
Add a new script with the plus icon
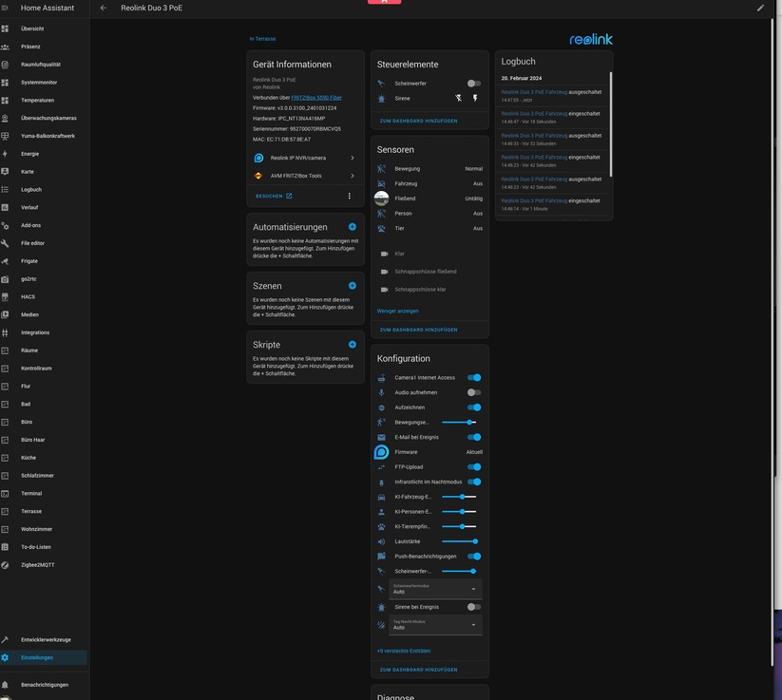[353, 344]
